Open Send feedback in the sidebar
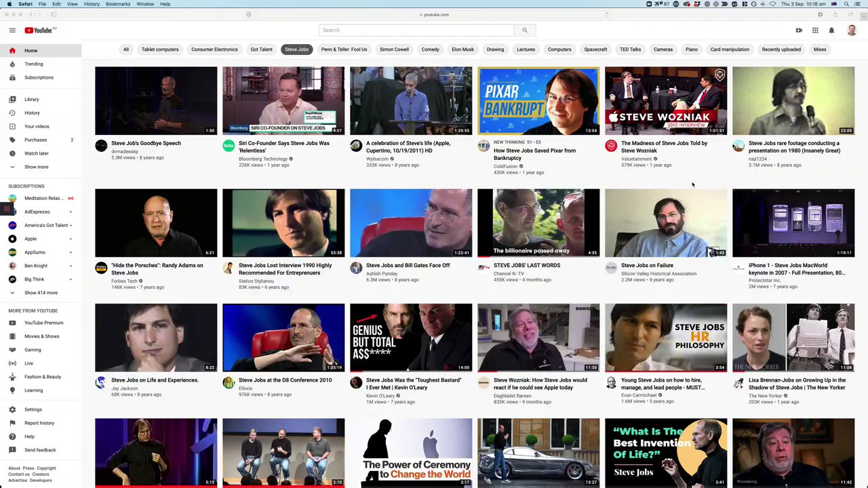 coord(41,450)
